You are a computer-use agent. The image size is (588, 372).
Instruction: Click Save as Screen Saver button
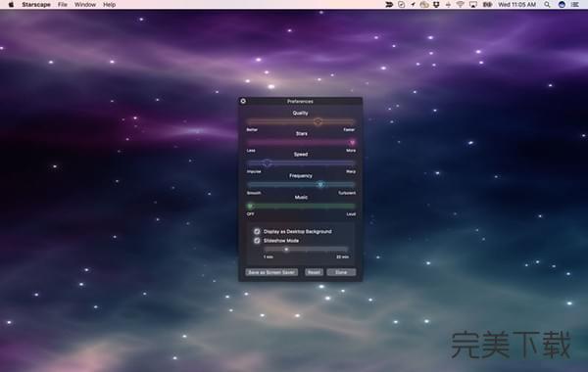[271, 272]
